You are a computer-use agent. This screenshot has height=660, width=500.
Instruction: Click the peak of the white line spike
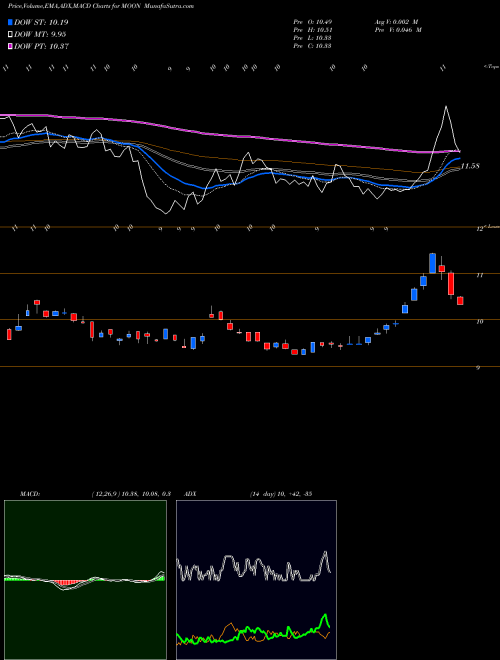(446, 106)
